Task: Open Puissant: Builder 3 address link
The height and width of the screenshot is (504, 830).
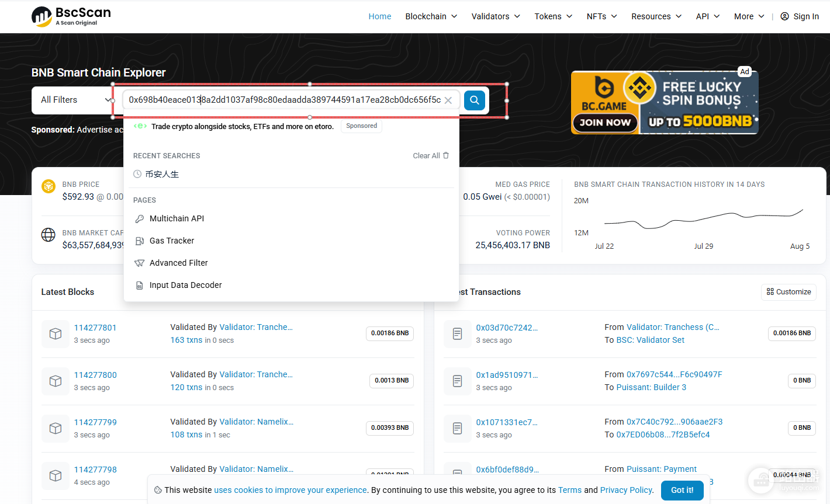Action: coord(652,387)
